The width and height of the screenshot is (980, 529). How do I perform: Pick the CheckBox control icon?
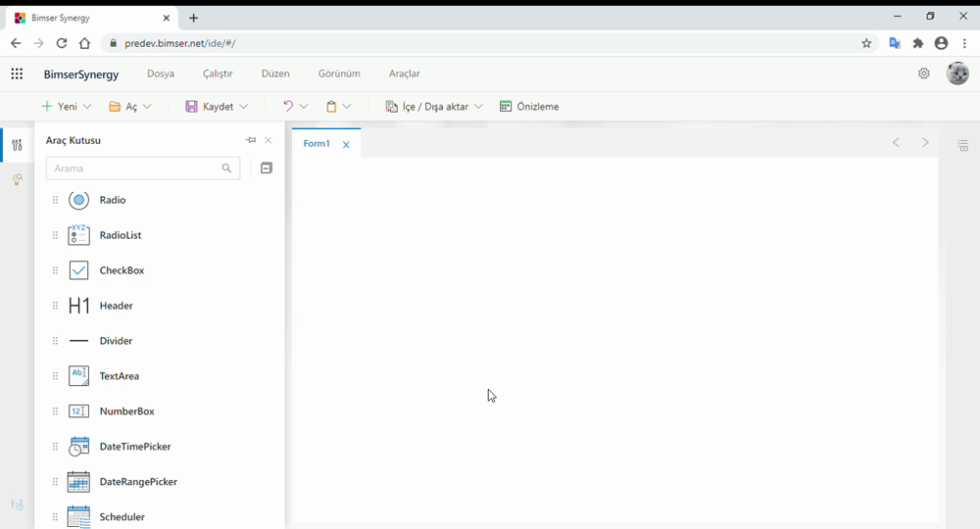click(79, 270)
